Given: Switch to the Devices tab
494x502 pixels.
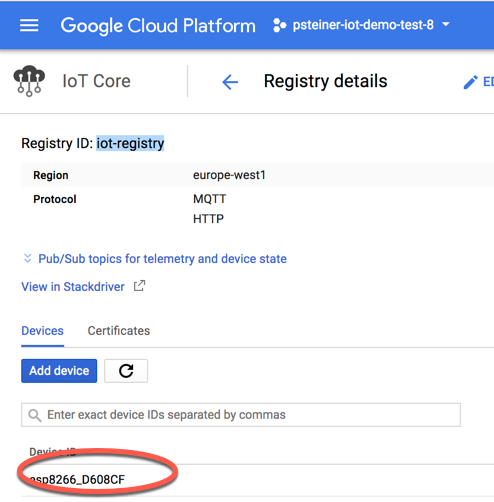Looking at the screenshot, I should 42,331.
